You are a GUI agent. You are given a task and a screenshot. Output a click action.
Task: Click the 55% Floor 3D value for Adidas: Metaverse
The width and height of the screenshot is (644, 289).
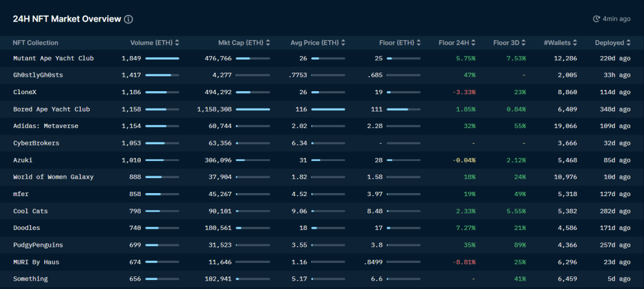pos(521,126)
